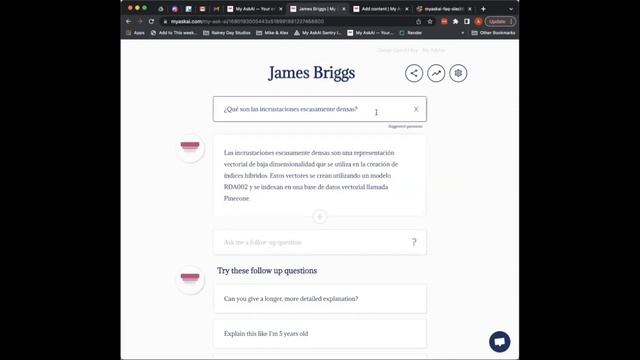Go back with the browser back arrow
The image size is (640, 360).
pos(129,21)
